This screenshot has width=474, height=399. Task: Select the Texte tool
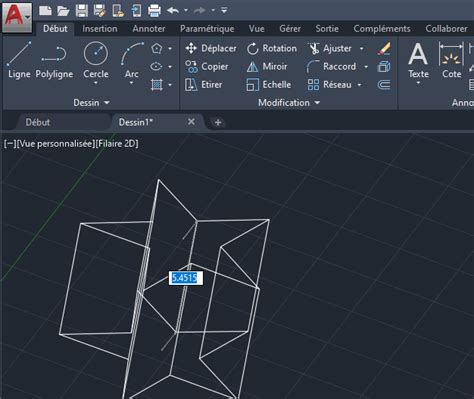pos(418,60)
